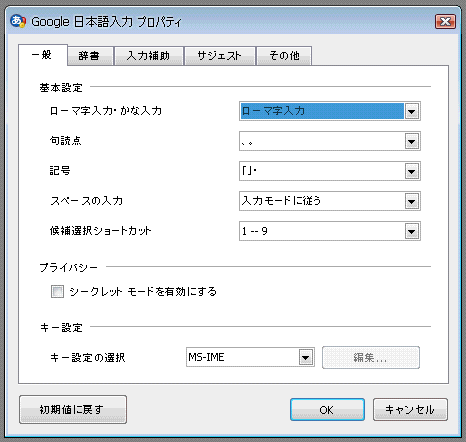
Task: Click the 記号 label
Action: [x=60, y=171]
